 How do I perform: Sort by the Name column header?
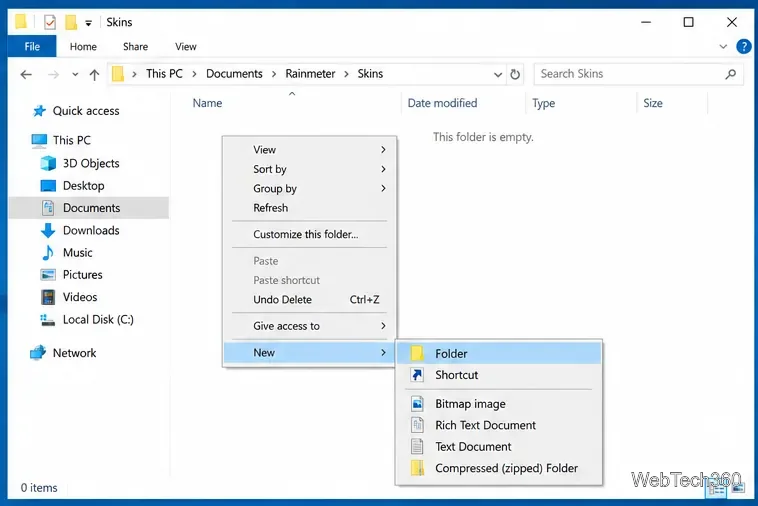pyautogui.click(x=207, y=103)
